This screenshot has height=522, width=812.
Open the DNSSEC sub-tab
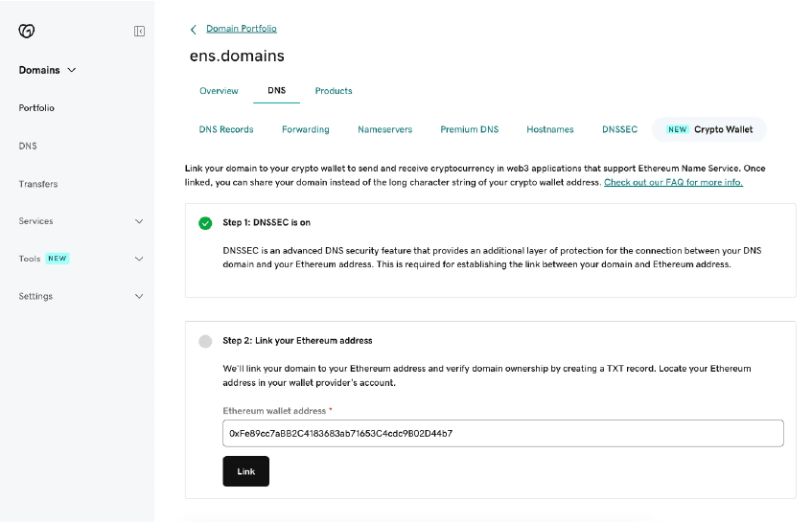(x=619, y=129)
